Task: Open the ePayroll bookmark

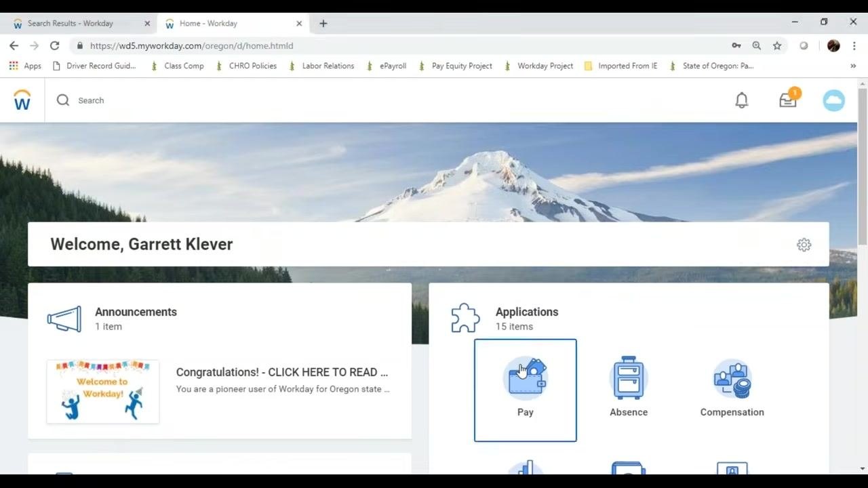Action: [x=386, y=66]
